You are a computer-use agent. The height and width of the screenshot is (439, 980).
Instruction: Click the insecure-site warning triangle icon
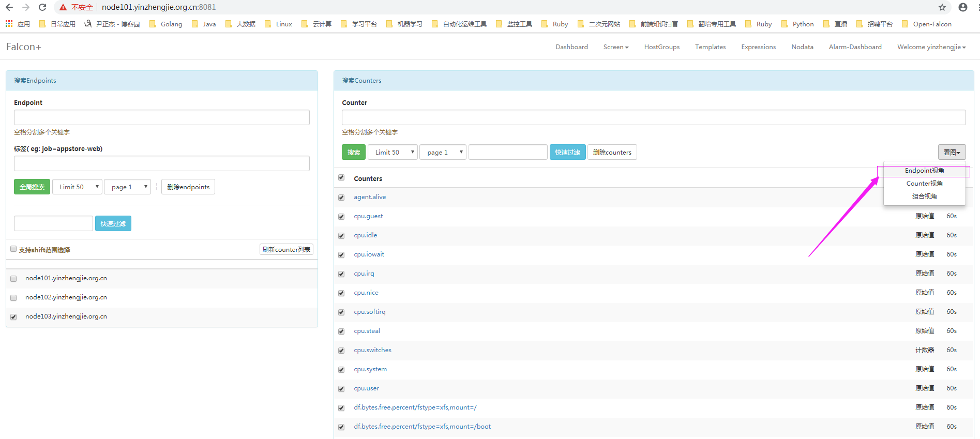click(63, 7)
